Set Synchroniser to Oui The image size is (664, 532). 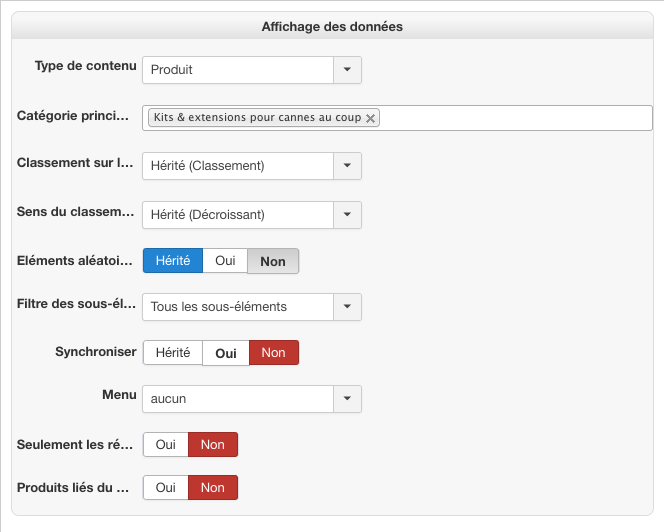click(x=226, y=353)
